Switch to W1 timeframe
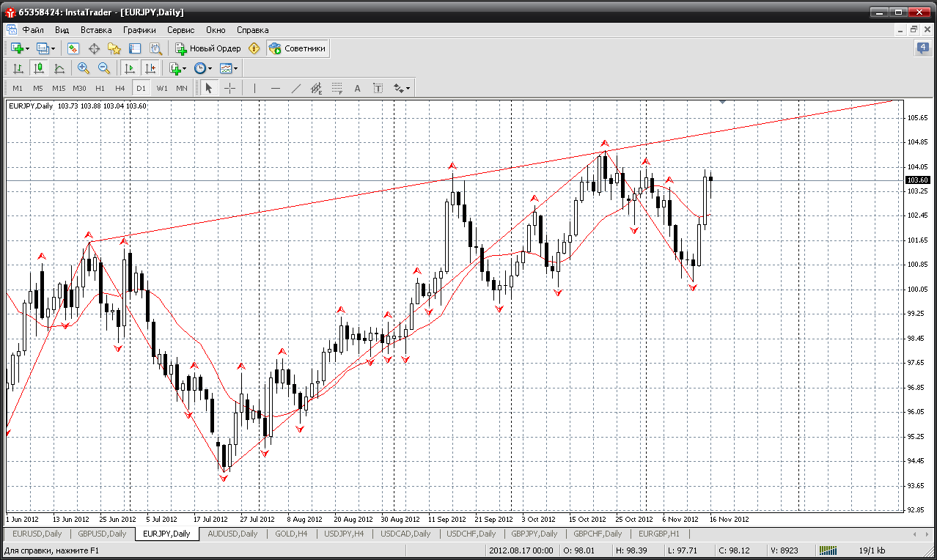Screen dimensions: 937x560 coord(162,88)
